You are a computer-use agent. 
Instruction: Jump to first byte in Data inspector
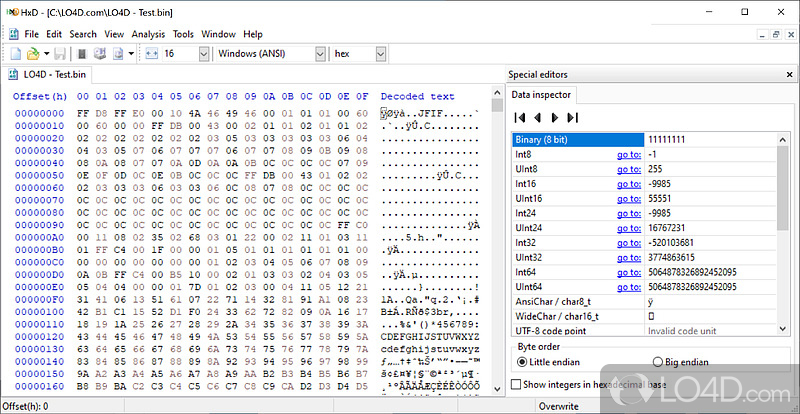[x=520, y=118]
